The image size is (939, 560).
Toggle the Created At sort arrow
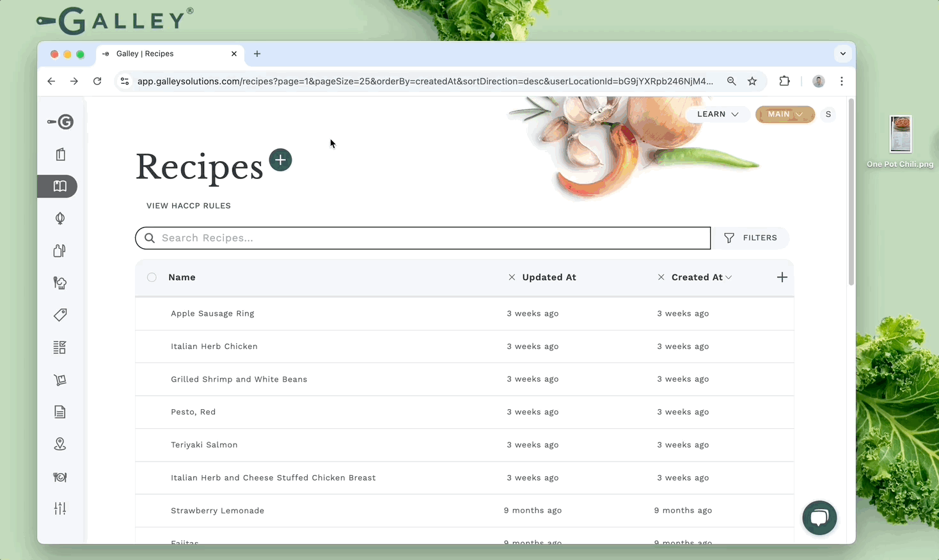(729, 277)
